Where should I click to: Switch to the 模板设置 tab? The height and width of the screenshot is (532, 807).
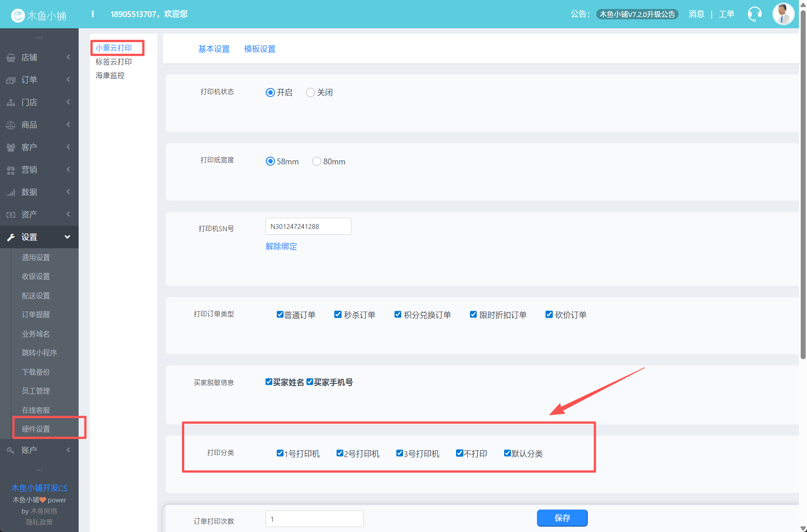(x=260, y=49)
